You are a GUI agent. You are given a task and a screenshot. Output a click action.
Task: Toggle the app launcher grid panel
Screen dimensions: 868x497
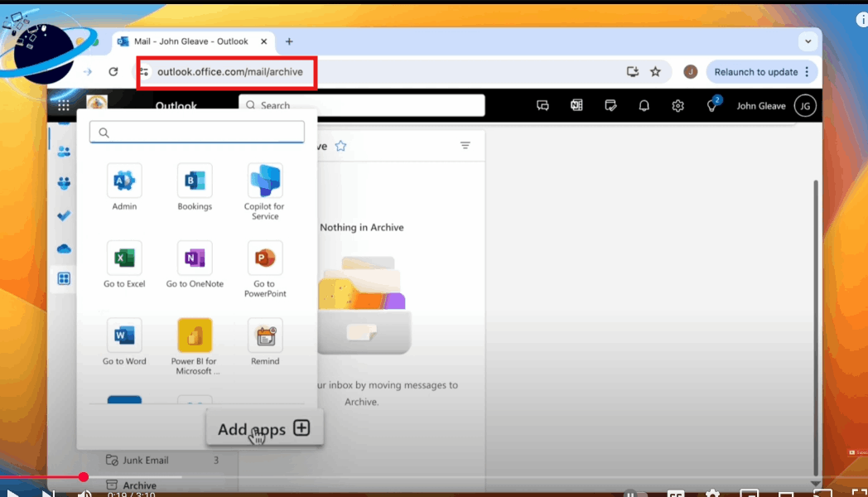point(64,105)
